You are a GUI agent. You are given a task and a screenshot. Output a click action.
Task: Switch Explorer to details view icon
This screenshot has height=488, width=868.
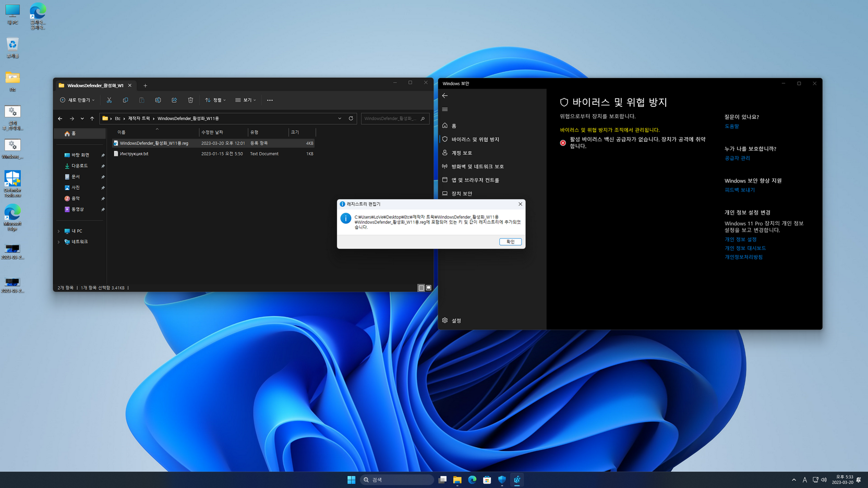point(421,288)
